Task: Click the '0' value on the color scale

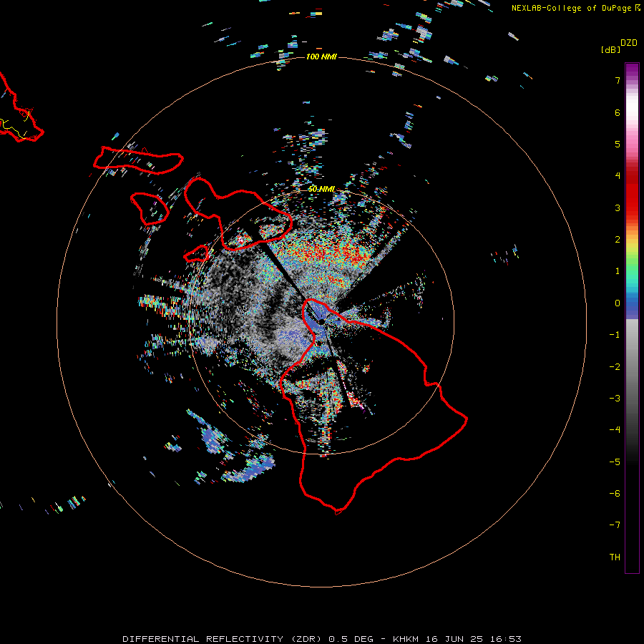Action: (x=618, y=303)
